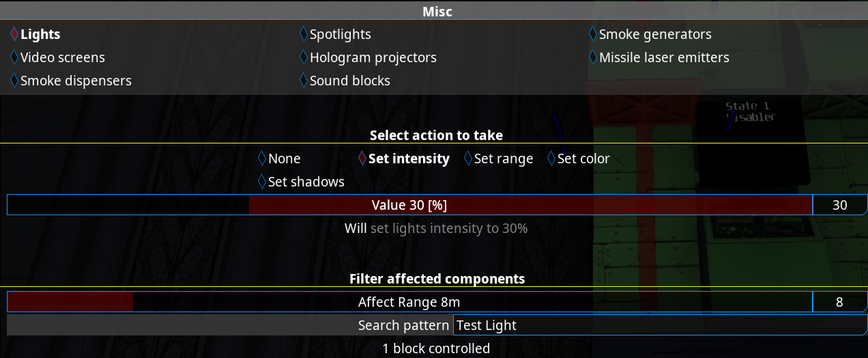
Task: Click the Misc section header
Action: [x=437, y=11]
